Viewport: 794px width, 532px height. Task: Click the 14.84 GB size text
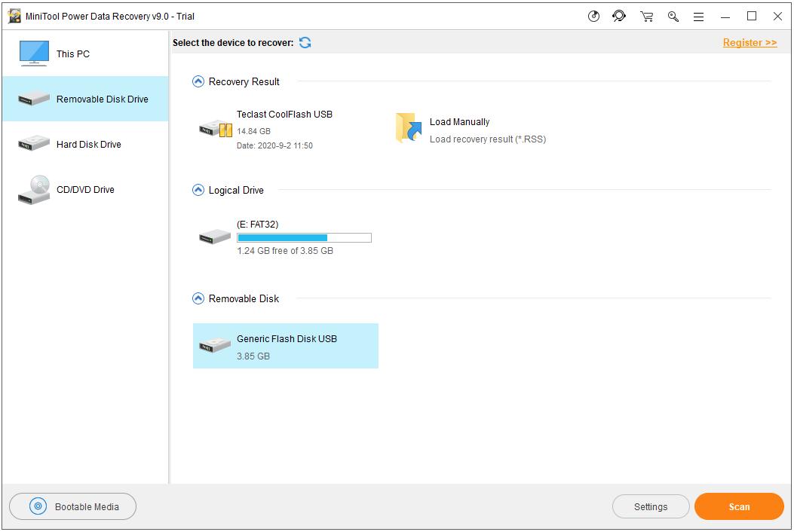coord(253,131)
